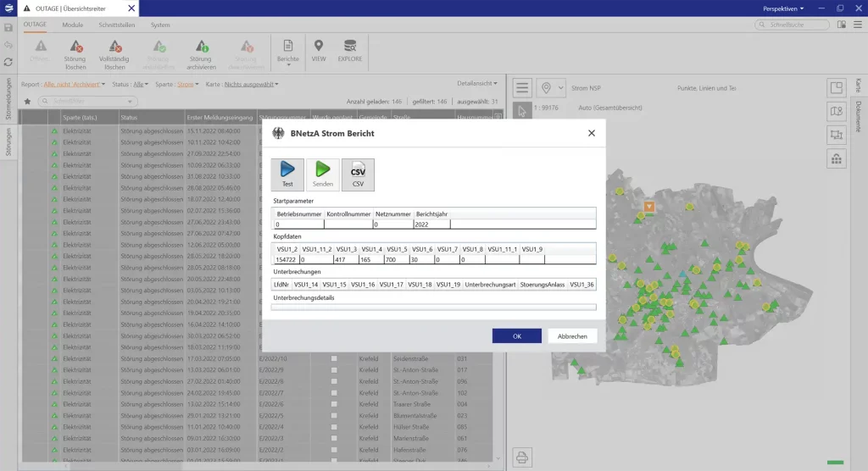This screenshot has width=868, height=471.
Task: Open the Status filter dropdown
Action: tap(142, 85)
